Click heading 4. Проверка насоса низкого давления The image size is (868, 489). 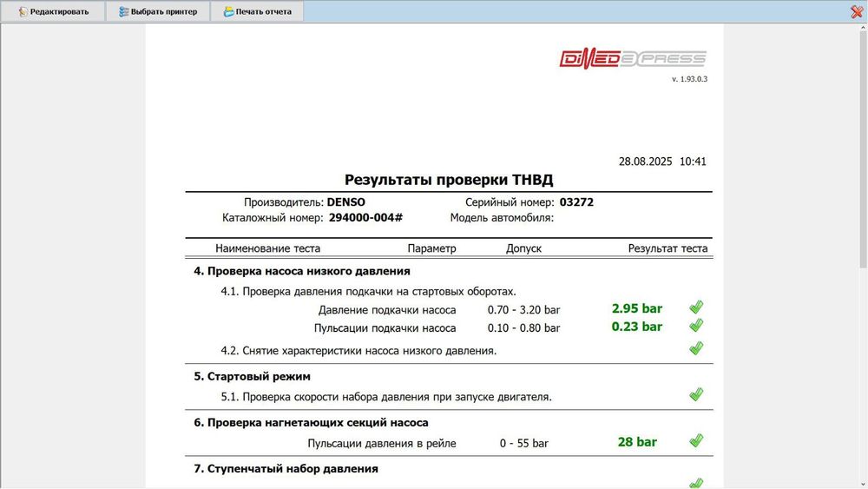tap(302, 271)
